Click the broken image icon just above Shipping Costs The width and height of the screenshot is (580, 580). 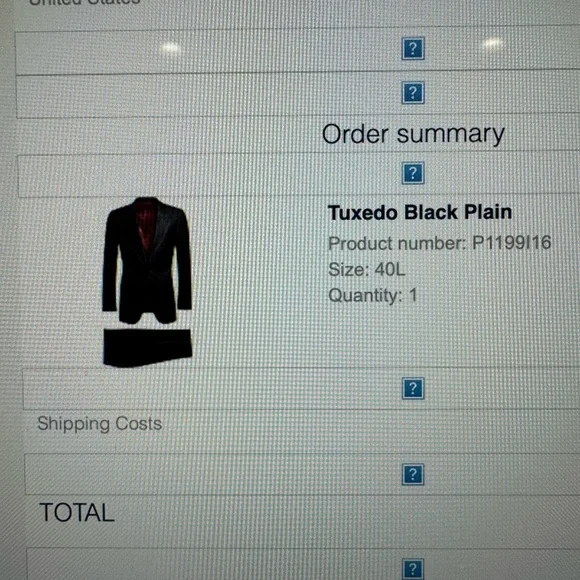413,388
